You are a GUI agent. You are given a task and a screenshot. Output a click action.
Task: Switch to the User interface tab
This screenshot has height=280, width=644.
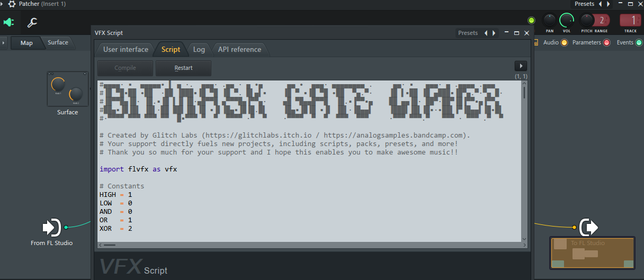pos(126,49)
